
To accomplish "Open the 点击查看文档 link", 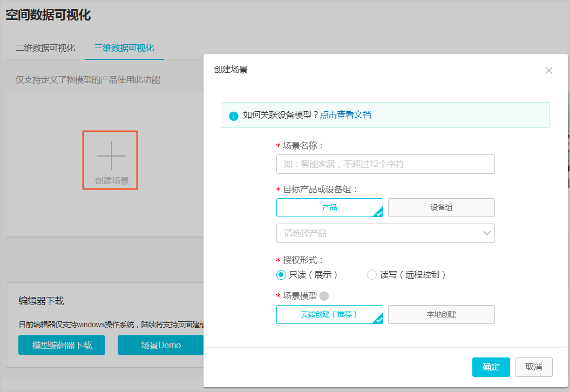I will pos(345,115).
